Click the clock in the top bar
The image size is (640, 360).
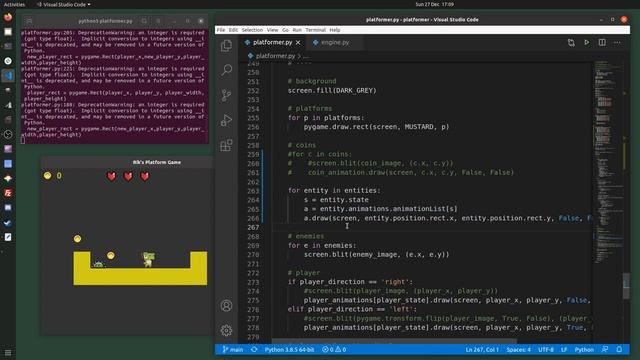pos(434,4)
